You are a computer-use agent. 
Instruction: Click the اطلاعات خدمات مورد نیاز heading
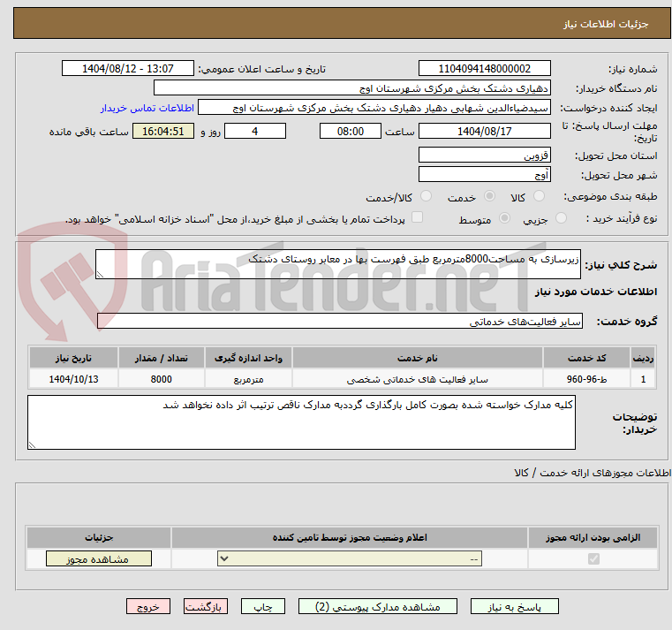tap(596, 292)
